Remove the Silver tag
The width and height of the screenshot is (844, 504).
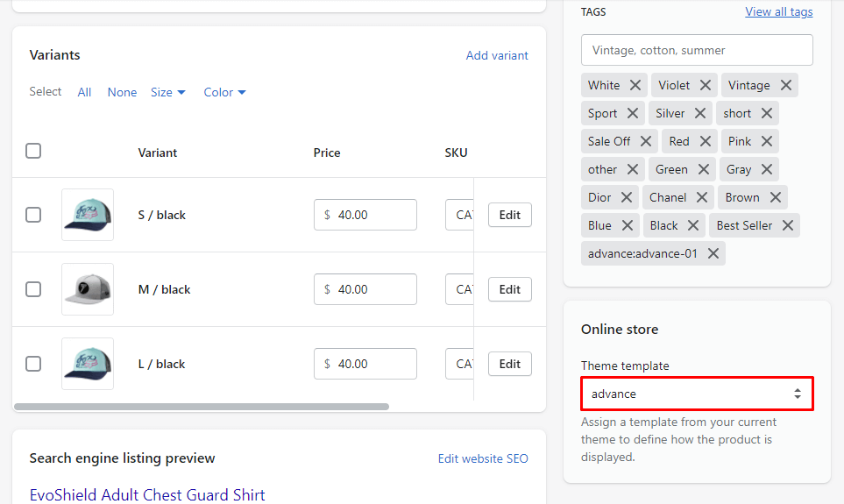700,113
